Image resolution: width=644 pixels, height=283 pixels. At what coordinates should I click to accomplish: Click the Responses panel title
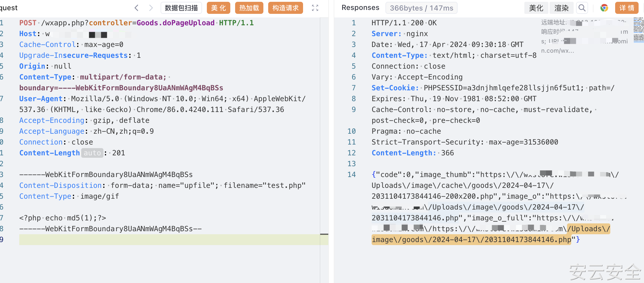click(x=360, y=8)
